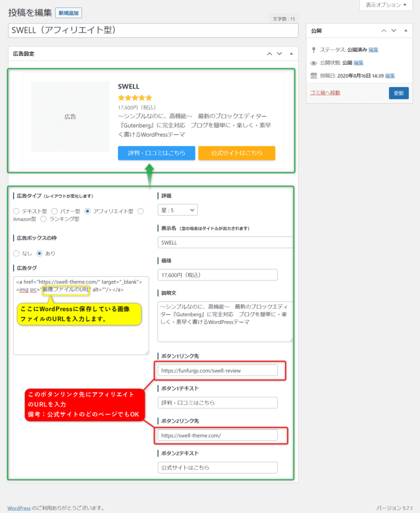
Task: Collapse the 広告設定 panel triangle
Action: 291,54
